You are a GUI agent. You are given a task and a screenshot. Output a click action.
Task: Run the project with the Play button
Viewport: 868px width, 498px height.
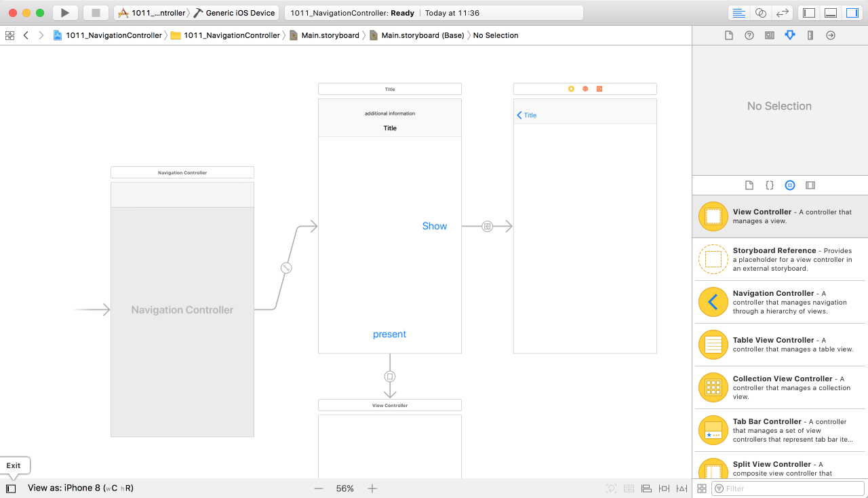click(65, 13)
